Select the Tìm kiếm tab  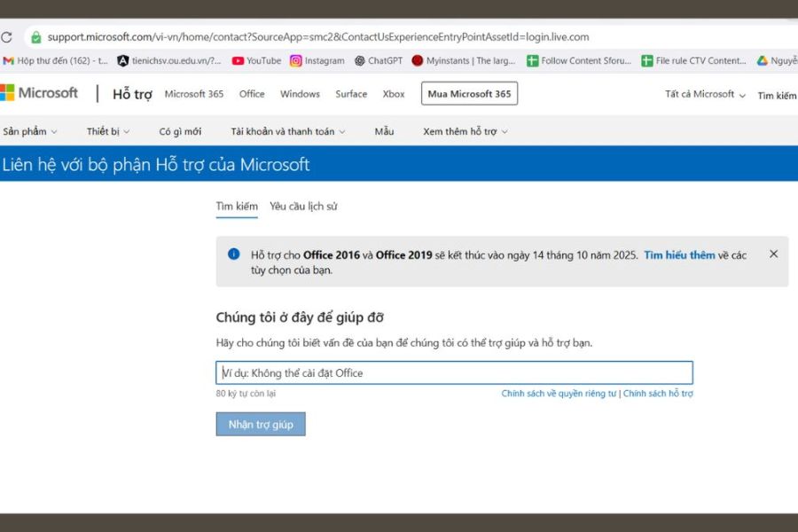[237, 207]
